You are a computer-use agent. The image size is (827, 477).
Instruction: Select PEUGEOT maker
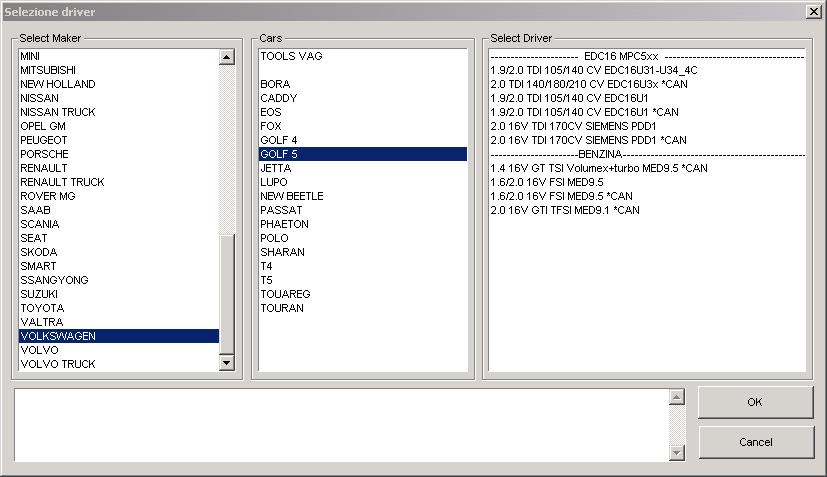(119, 140)
